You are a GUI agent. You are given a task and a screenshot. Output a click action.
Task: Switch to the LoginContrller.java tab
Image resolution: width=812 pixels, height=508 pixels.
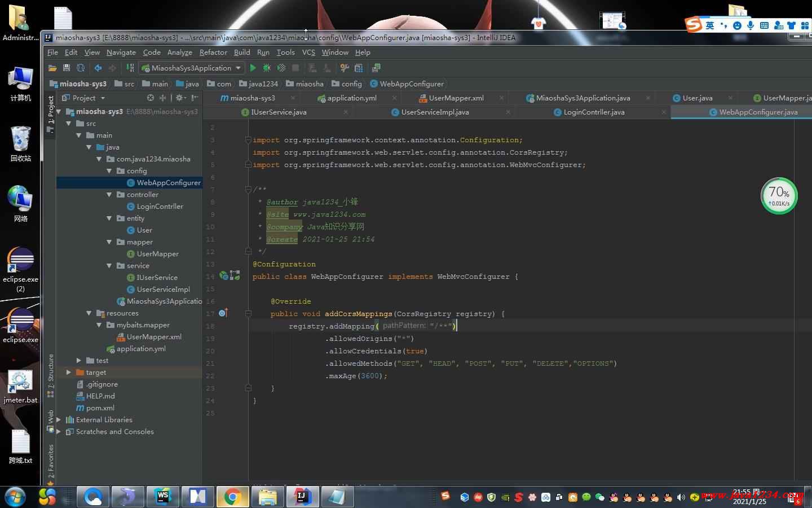coord(594,112)
